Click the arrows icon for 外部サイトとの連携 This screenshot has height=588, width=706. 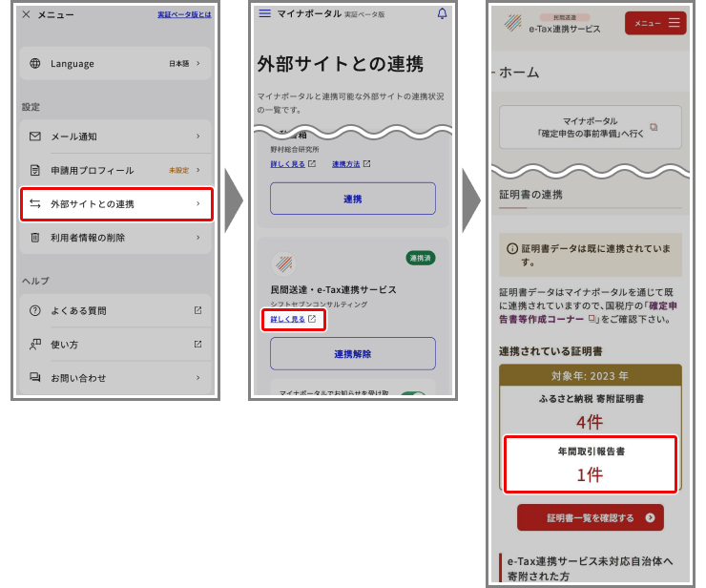[x=34, y=203]
